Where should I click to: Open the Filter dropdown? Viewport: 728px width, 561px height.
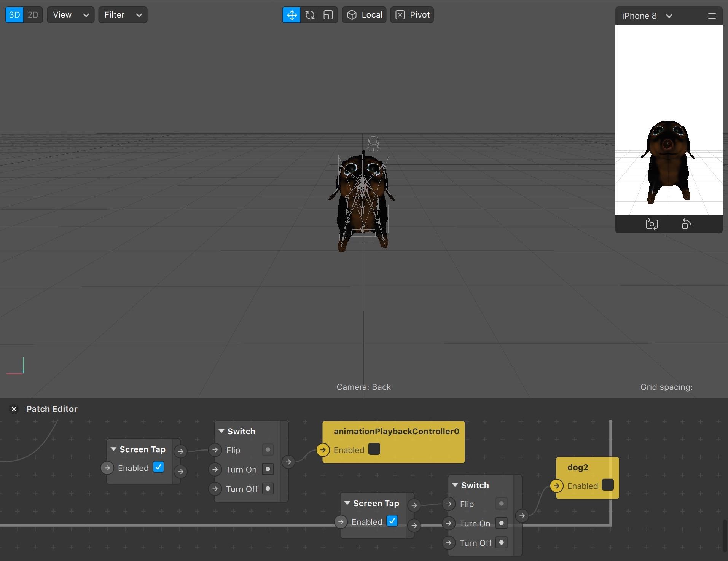(123, 15)
